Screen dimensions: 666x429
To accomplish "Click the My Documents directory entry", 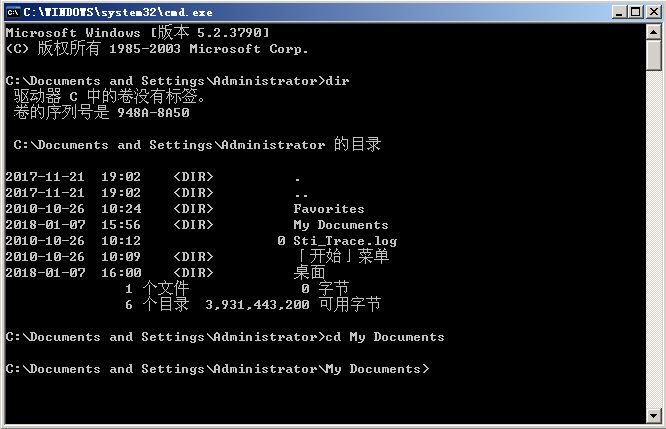I will tap(341, 225).
